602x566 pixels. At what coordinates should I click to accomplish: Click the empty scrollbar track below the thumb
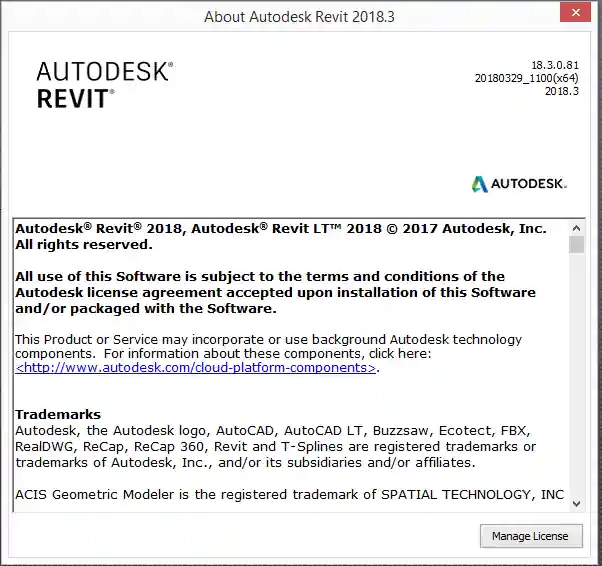pos(576,380)
